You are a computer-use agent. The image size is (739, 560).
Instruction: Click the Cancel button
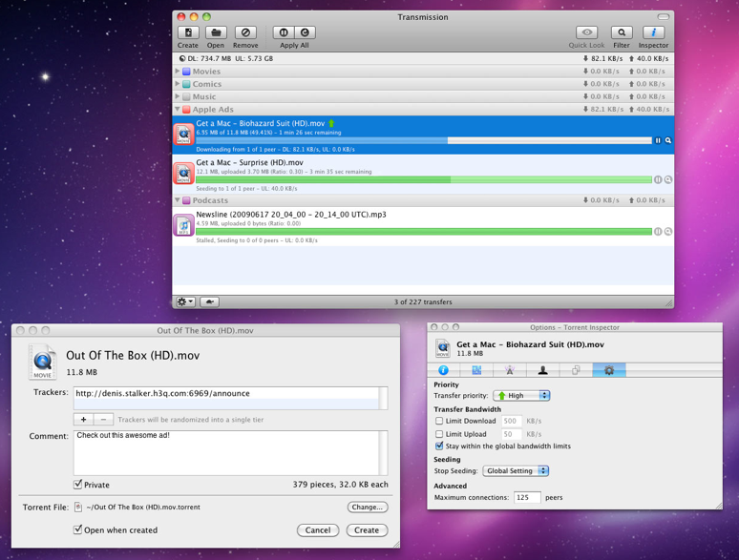point(318,530)
